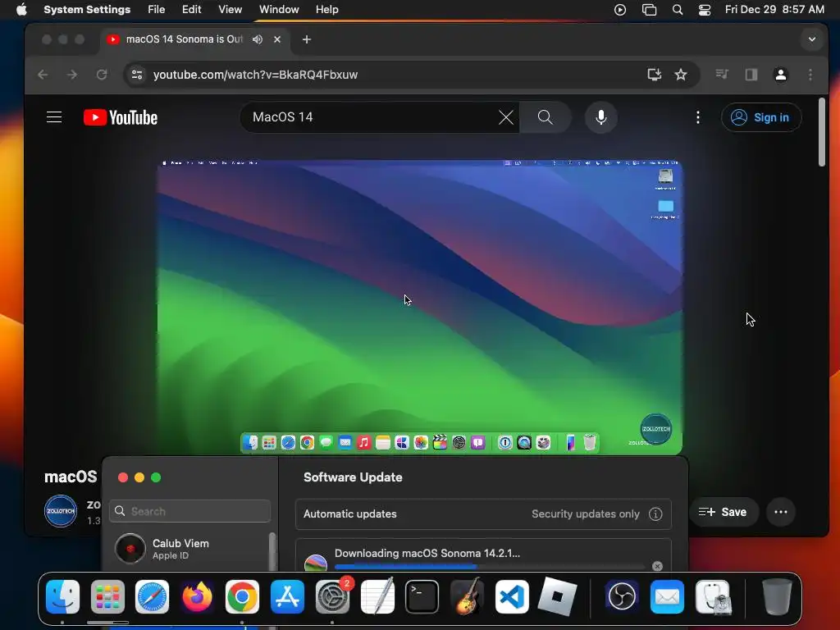This screenshot has height=630, width=840.
Task: Open the media control icon in Chrome toolbar
Action: tap(722, 75)
